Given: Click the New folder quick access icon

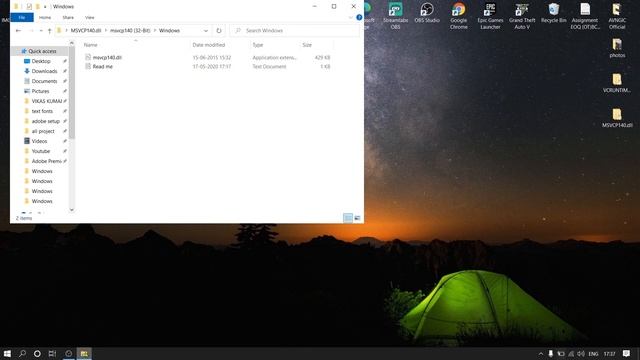Looking at the screenshot, I should pyautogui.click(x=38, y=7).
